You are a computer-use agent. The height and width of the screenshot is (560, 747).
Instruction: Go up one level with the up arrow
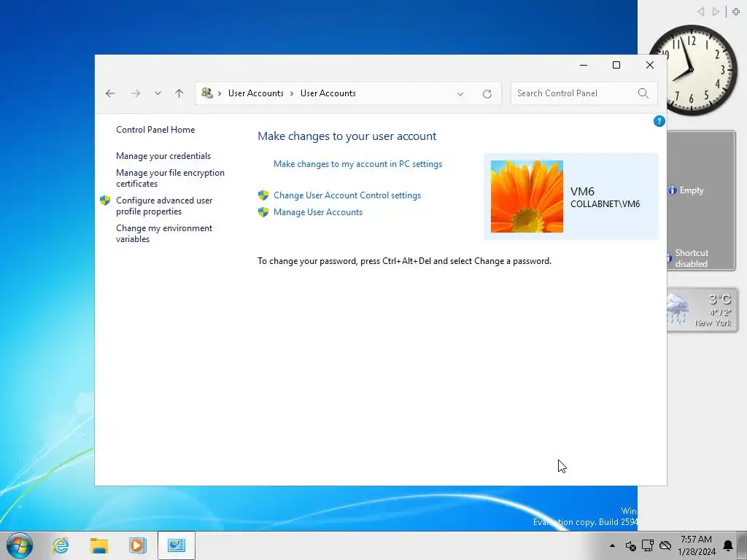179,93
